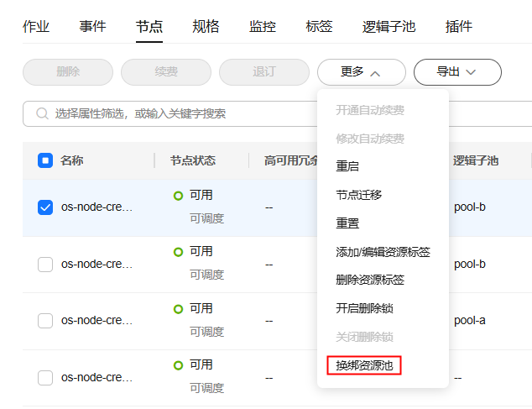Go to the 逻辑子池 tab
This screenshot has width=532, height=409.
click(389, 27)
